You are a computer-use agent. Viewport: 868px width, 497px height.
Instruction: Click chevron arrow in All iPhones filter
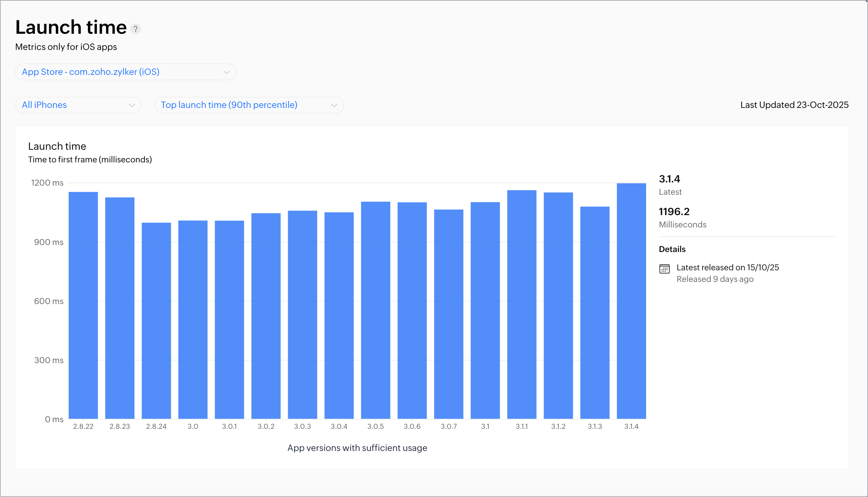(x=132, y=105)
